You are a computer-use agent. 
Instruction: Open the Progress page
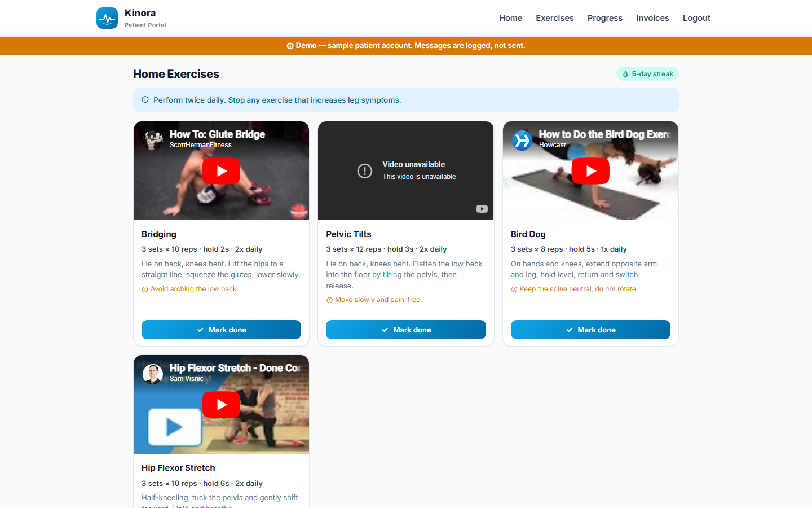[605, 18]
